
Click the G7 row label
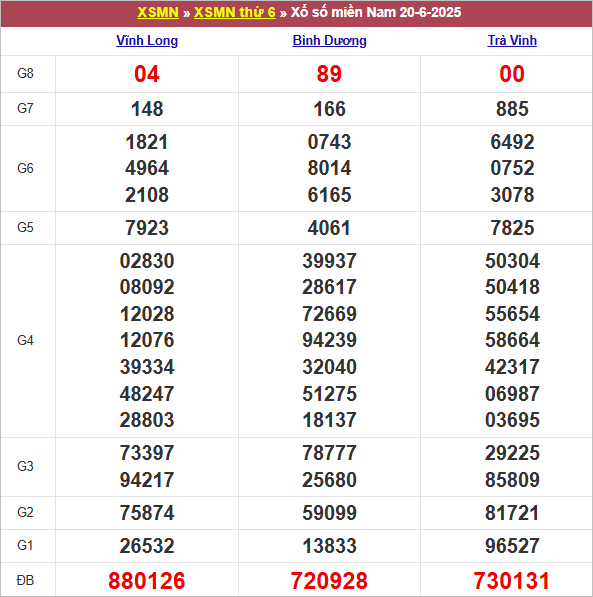coord(26,109)
